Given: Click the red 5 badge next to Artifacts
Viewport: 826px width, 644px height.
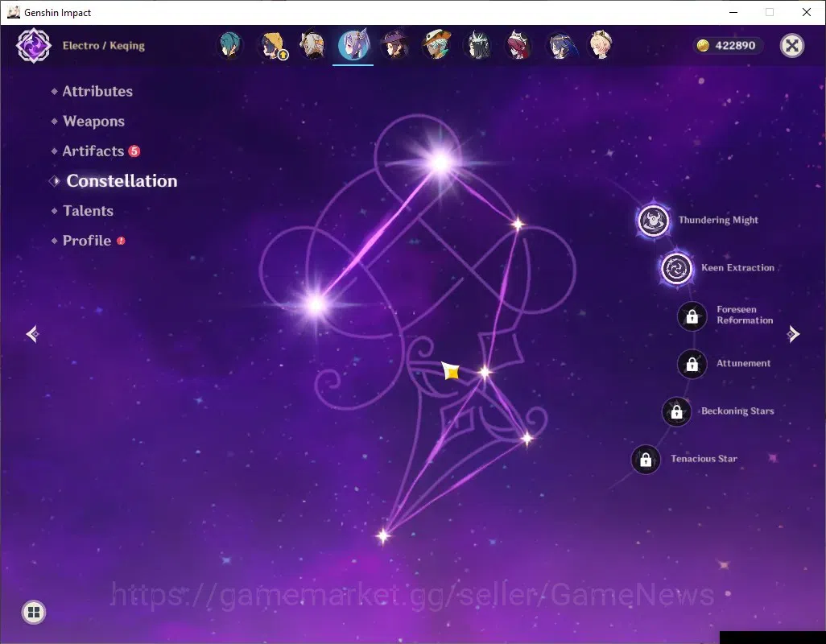Looking at the screenshot, I should tap(134, 151).
